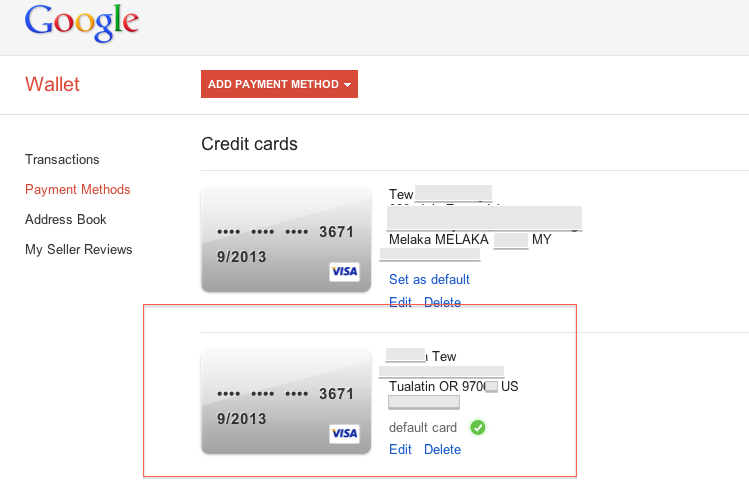Viewport: 749px width, 487px height.
Task: Click the Wallet heading link
Action: 52,84
